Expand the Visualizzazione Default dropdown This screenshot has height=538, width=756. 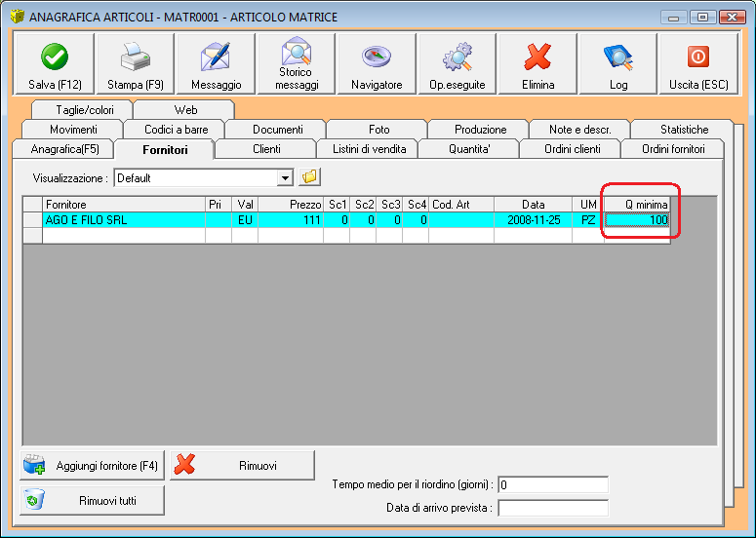tap(285, 178)
